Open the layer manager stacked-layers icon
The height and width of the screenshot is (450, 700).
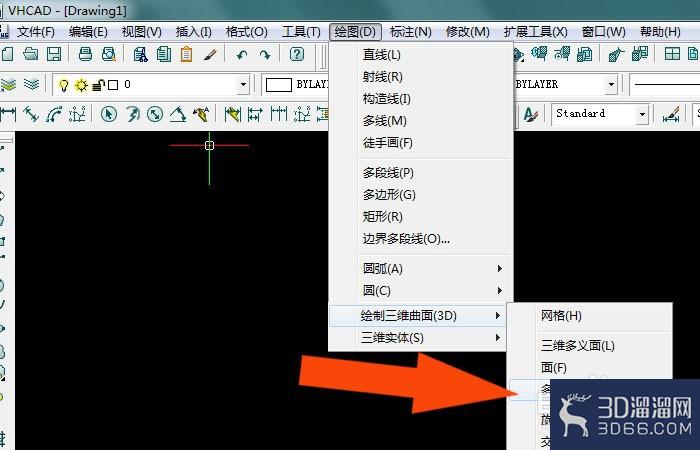pyautogui.click(x=8, y=84)
